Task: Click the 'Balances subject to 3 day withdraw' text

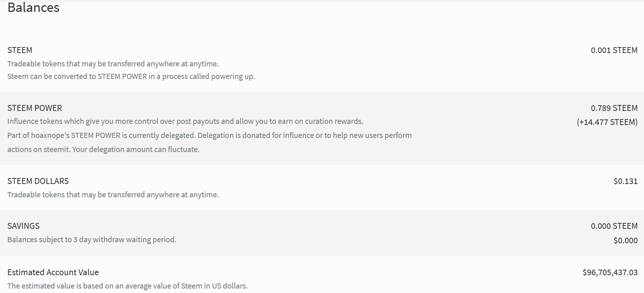Action: (x=92, y=240)
